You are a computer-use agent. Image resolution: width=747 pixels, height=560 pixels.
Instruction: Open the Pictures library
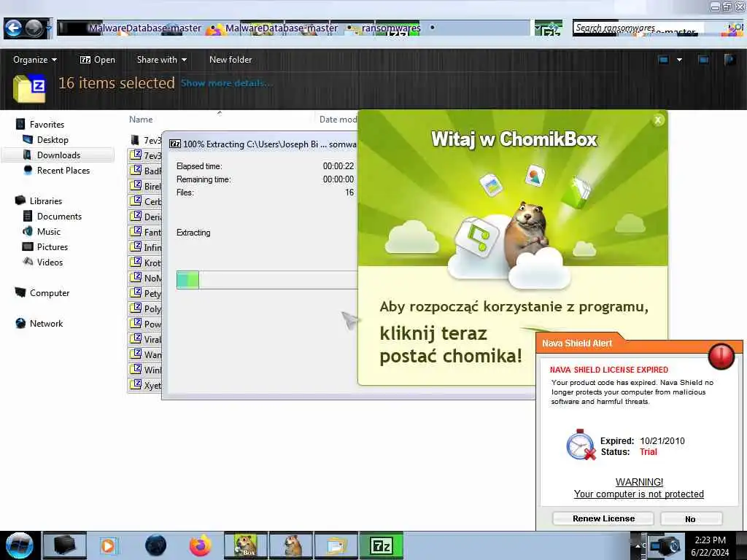[x=53, y=247]
